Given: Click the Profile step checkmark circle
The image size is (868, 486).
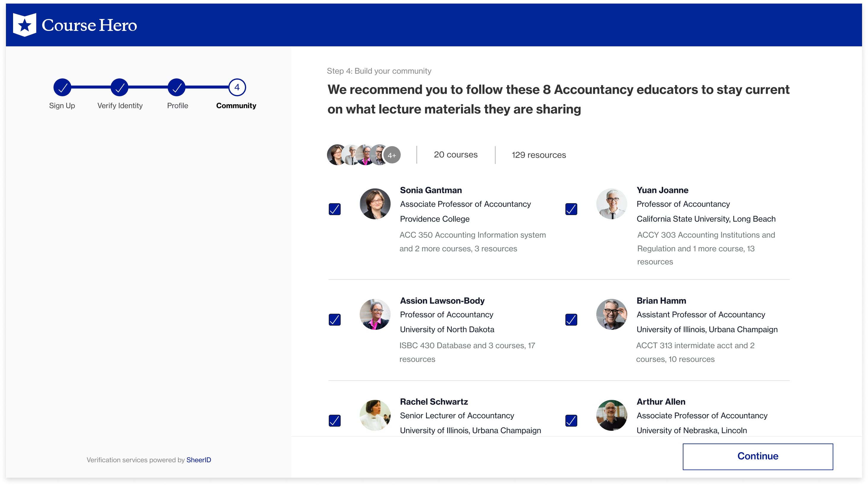Looking at the screenshot, I should (x=177, y=88).
